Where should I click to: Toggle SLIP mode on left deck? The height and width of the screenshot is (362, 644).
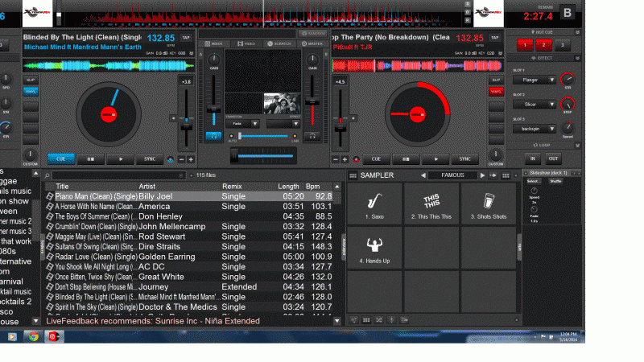tap(31, 80)
